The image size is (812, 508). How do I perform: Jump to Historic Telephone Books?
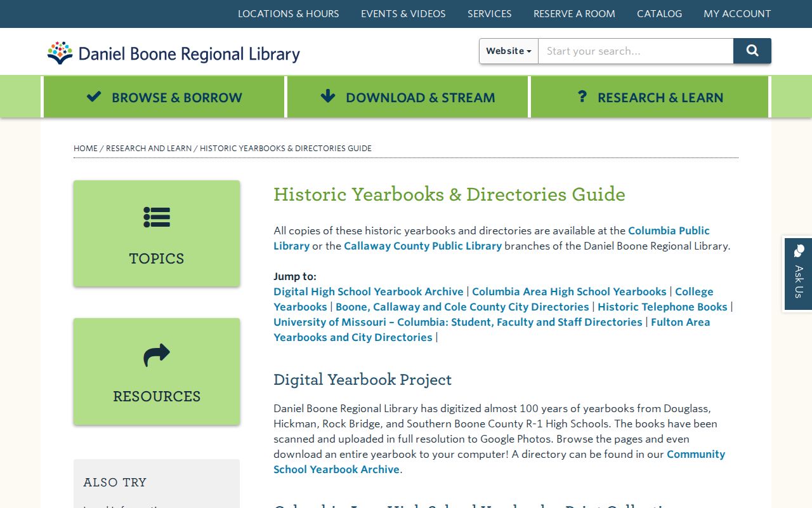(662, 307)
